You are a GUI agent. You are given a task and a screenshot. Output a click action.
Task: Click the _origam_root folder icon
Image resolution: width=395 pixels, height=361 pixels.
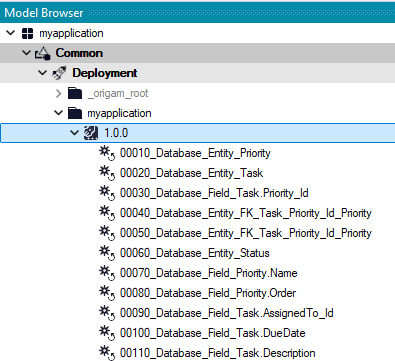[x=75, y=93]
